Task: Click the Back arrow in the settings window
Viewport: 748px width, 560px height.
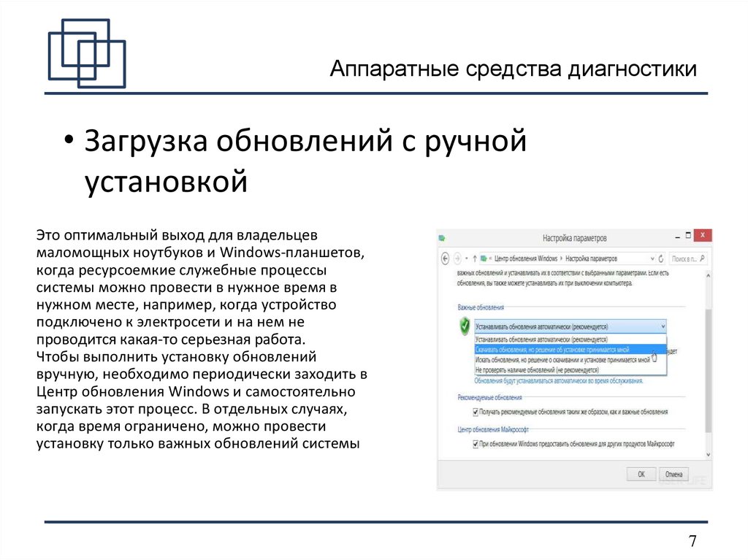Action: pos(445,258)
